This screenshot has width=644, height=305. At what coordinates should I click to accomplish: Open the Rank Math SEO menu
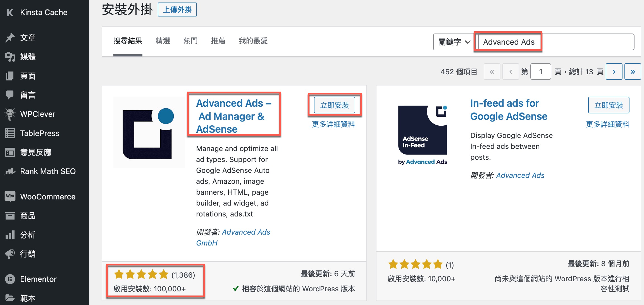tap(45, 171)
